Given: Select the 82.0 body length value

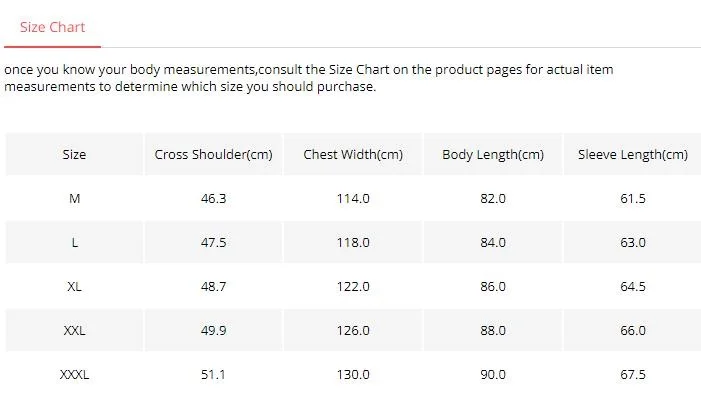Looking at the screenshot, I should (x=493, y=198).
